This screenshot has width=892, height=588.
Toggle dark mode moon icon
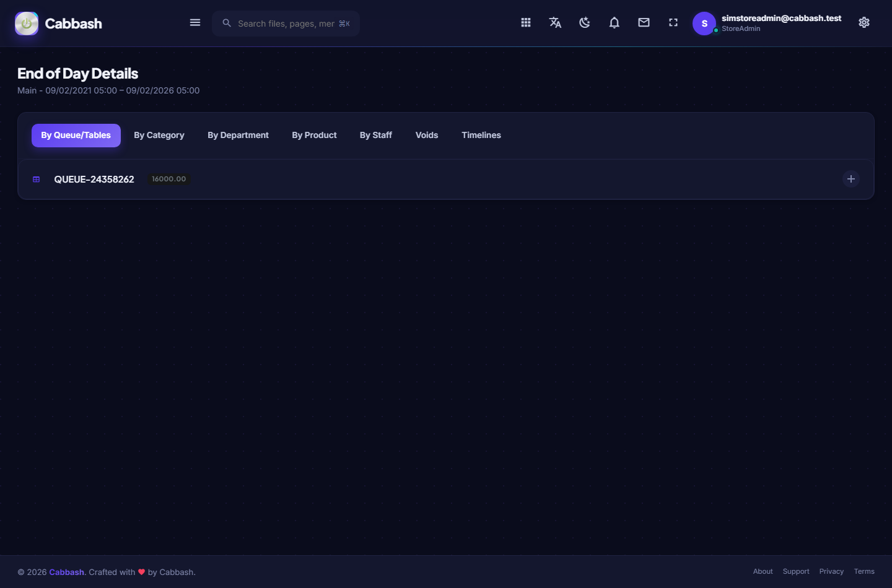pos(585,23)
